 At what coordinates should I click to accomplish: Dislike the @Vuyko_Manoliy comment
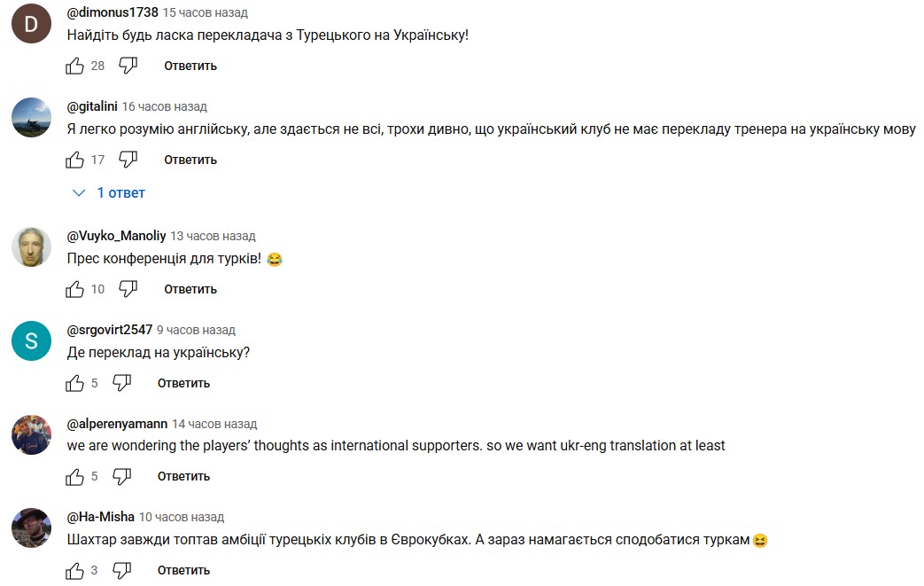pos(128,289)
